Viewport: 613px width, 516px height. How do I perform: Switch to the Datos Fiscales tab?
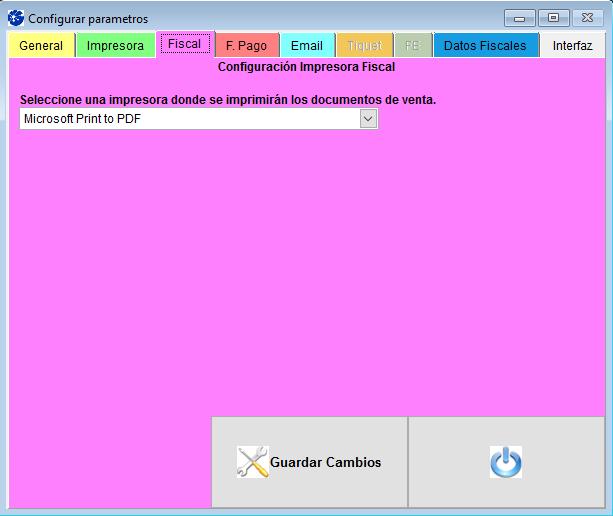pyautogui.click(x=485, y=46)
